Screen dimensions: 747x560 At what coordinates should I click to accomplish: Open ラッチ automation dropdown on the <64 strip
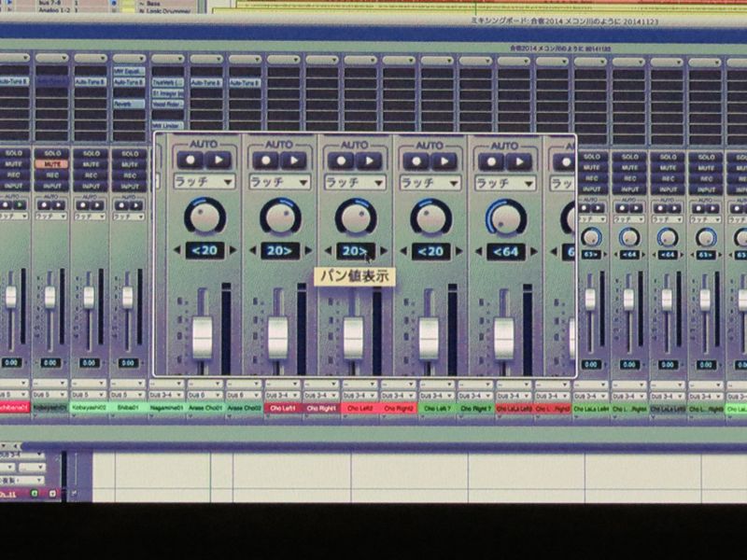(505, 183)
